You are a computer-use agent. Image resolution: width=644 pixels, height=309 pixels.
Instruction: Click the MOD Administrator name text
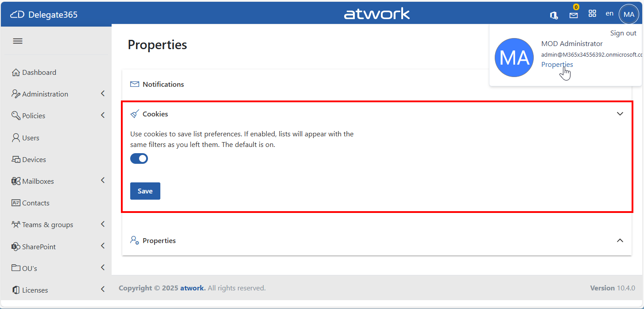coord(572,43)
